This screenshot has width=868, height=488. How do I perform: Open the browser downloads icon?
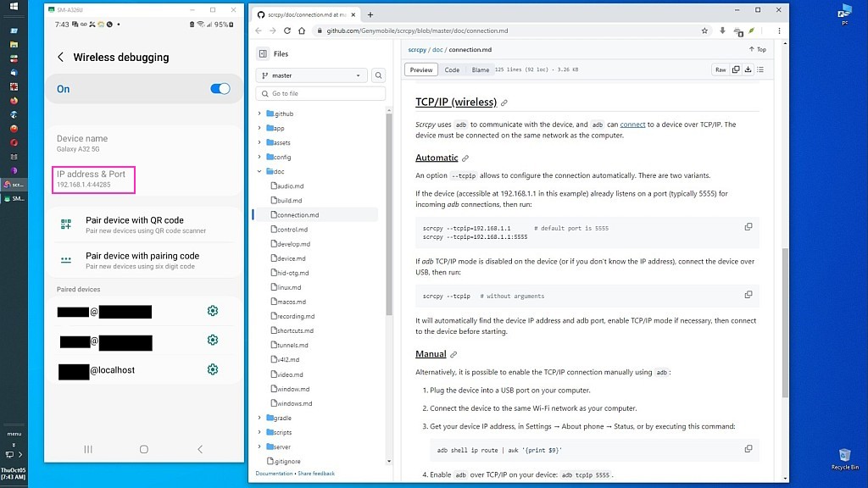[722, 31]
